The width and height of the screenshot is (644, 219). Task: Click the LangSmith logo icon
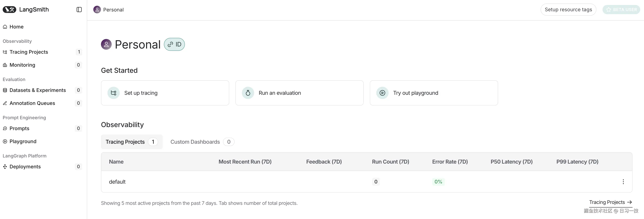pyautogui.click(x=10, y=10)
